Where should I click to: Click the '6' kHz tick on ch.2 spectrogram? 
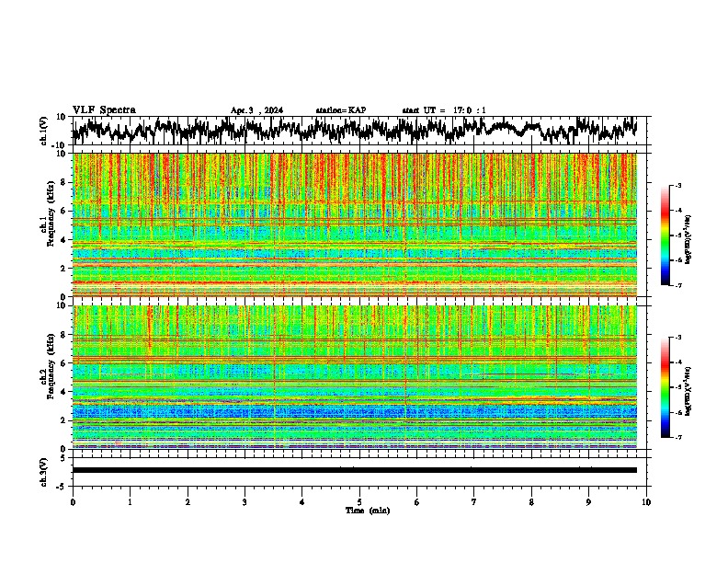click(64, 363)
